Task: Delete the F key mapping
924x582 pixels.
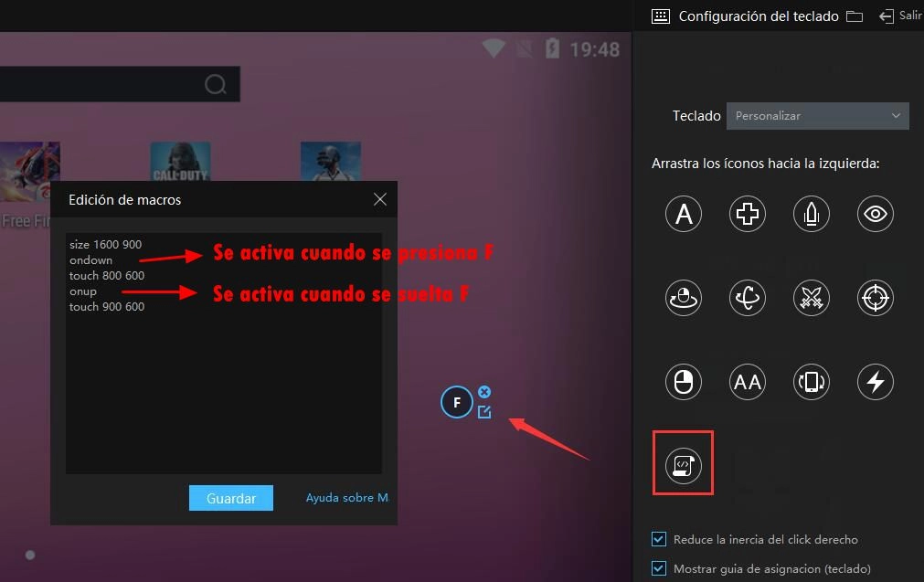Action: click(x=484, y=392)
